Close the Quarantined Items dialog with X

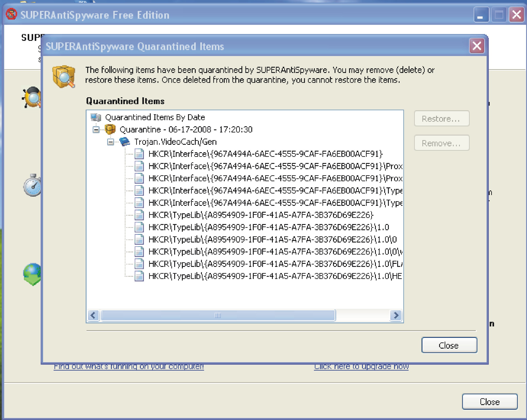coord(477,46)
